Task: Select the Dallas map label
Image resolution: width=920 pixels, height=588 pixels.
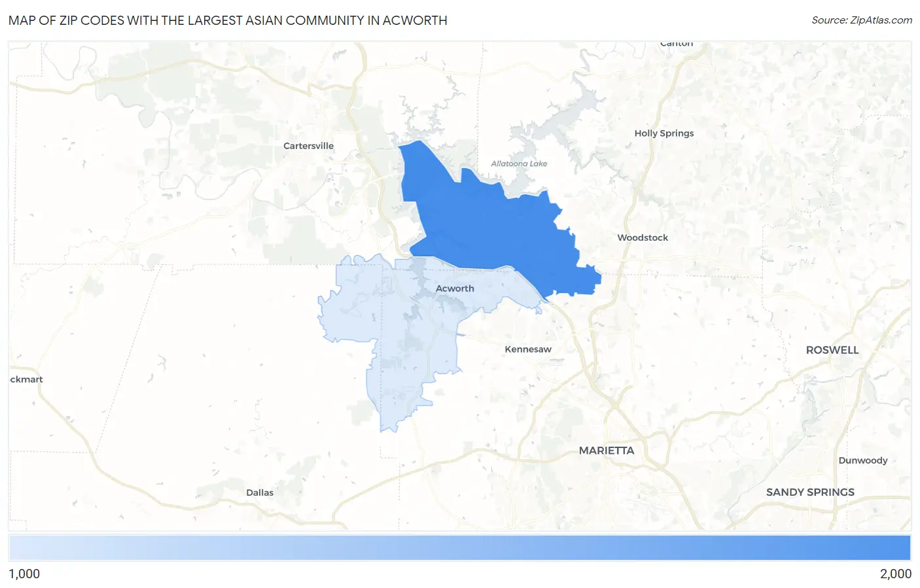Action: (260, 493)
